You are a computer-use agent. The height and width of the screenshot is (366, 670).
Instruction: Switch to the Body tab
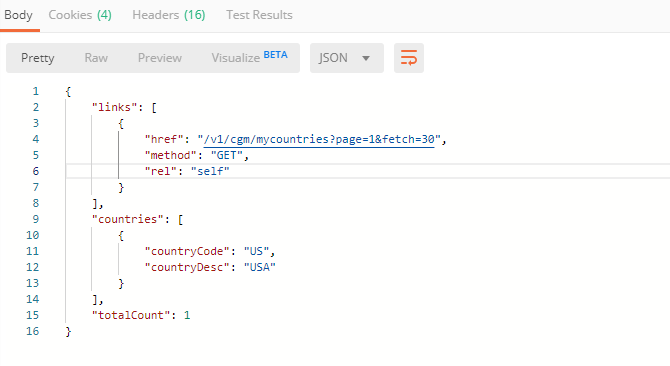pos(18,15)
